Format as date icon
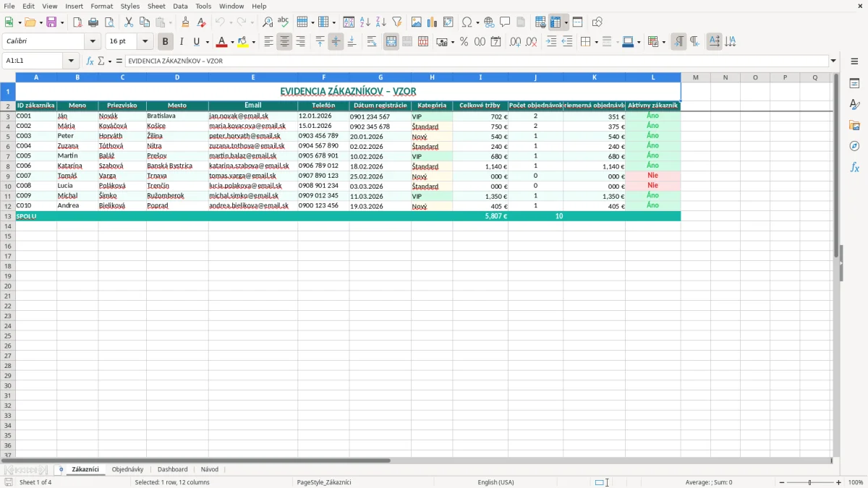The height and width of the screenshot is (488, 868). click(495, 42)
